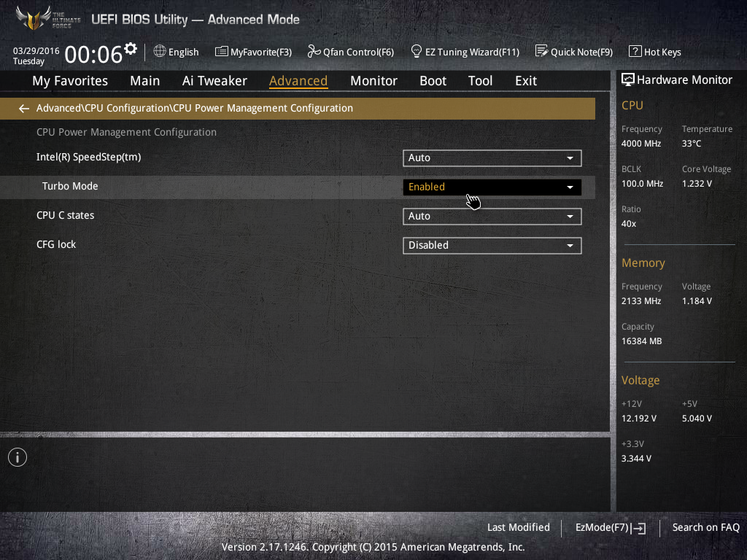Open the Monitor tab
This screenshot has width=747, height=560.
[373, 81]
